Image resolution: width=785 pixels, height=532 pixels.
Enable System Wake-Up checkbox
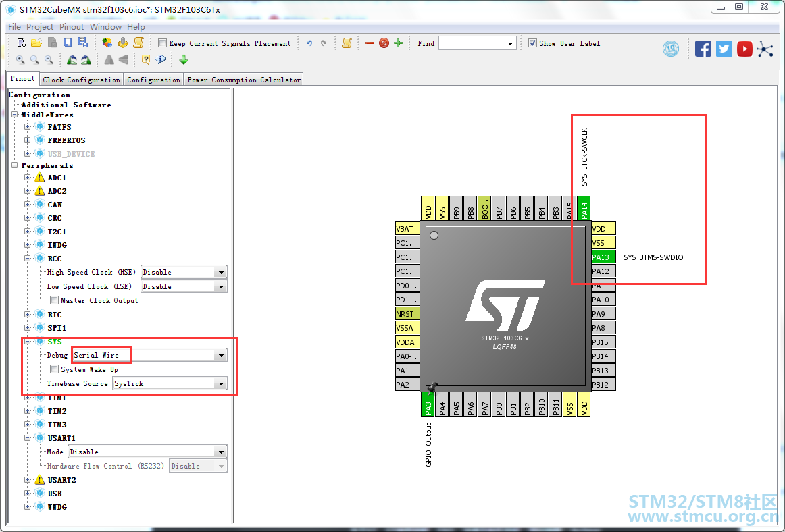point(55,369)
